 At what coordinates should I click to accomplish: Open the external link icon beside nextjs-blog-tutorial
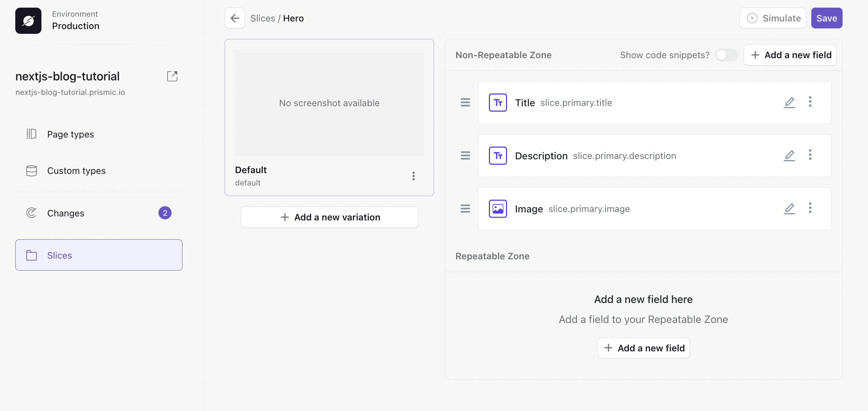172,76
